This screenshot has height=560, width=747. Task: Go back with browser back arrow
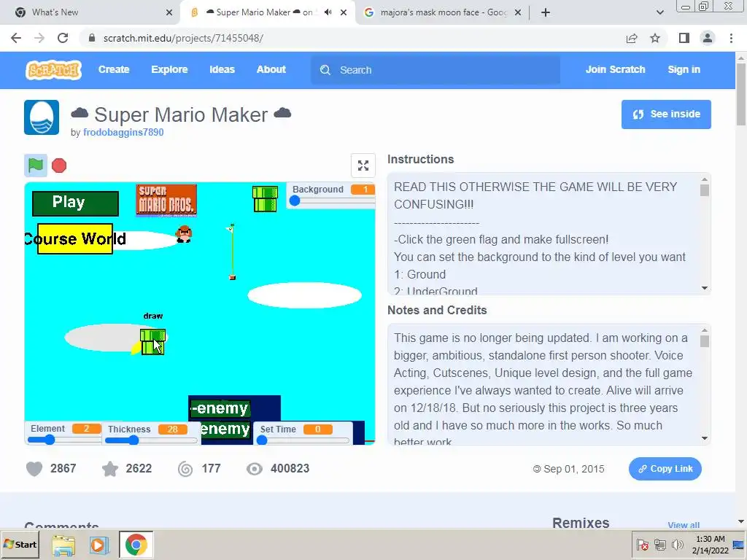pyautogui.click(x=16, y=38)
